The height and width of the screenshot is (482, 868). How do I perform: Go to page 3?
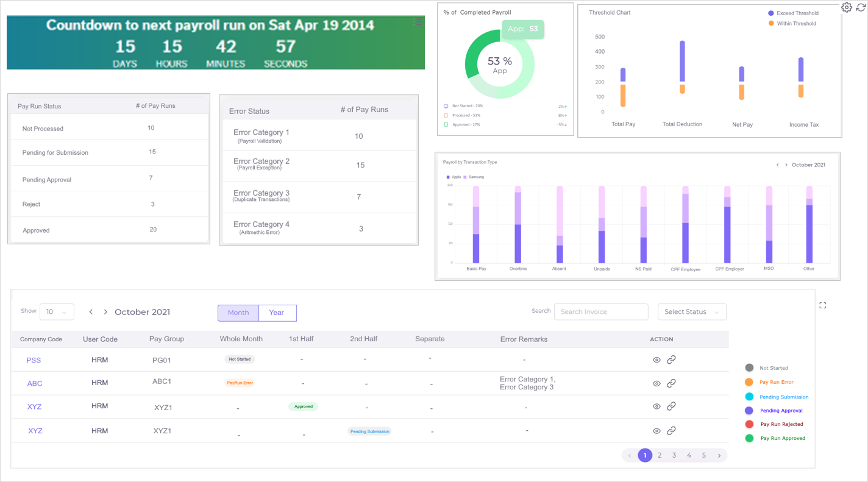(674, 455)
